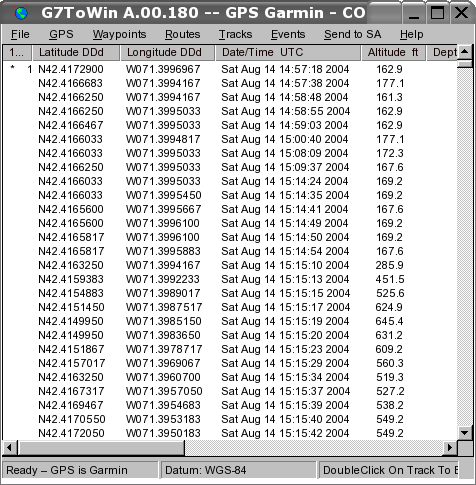Click the horizontal scrollbar right arrow

coord(450,447)
